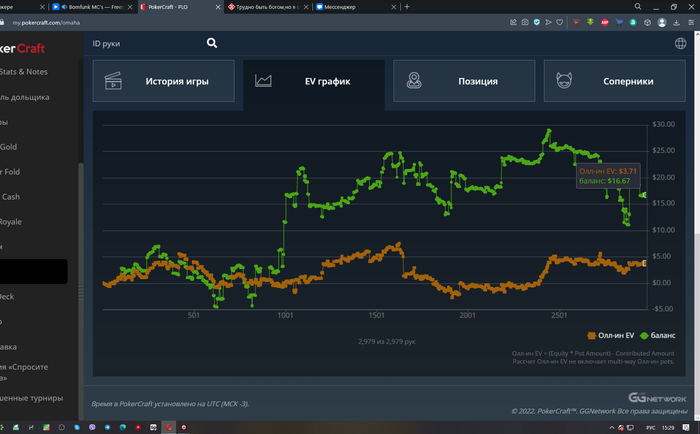Click the GGNetwork logo in footer
This screenshot has height=434, width=700.
coord(657,397)
